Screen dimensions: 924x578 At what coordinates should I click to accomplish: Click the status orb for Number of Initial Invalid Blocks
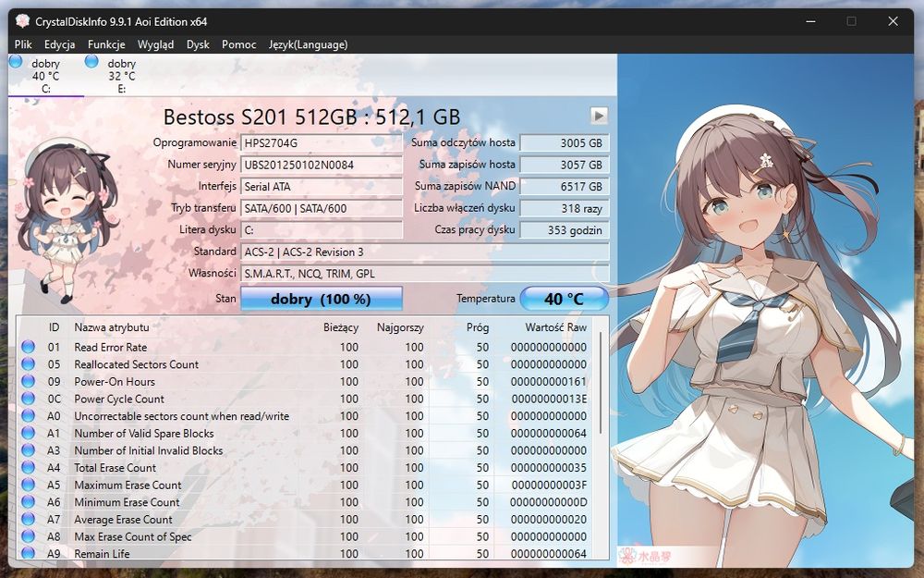(28, 449)
